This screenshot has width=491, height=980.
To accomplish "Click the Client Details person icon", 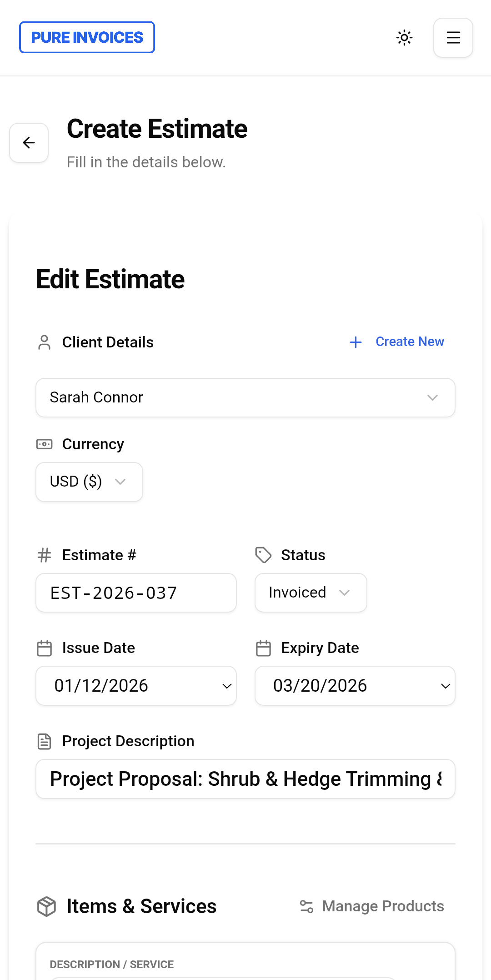I will [45, 342].
